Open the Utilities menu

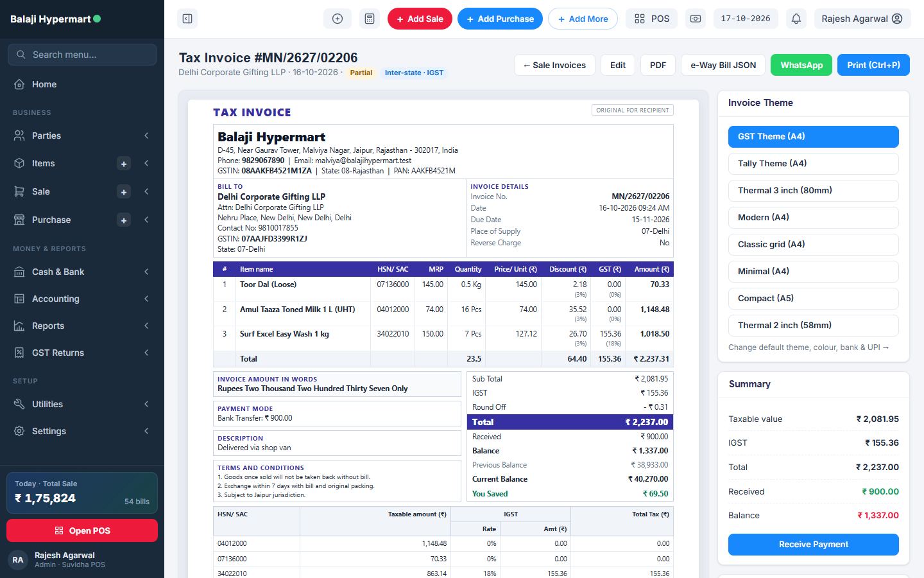coord(82,404)
